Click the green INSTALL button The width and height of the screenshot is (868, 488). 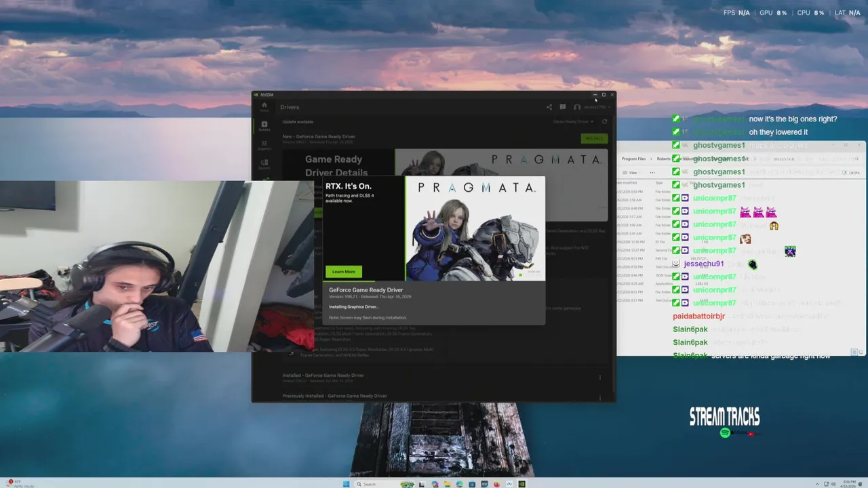[594, 138]
